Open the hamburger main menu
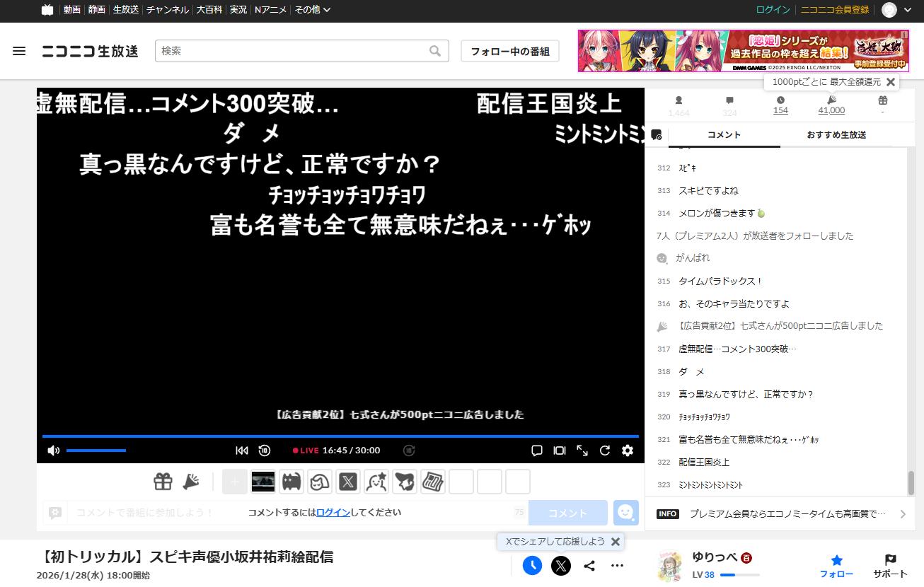 (x=19, y=51)
